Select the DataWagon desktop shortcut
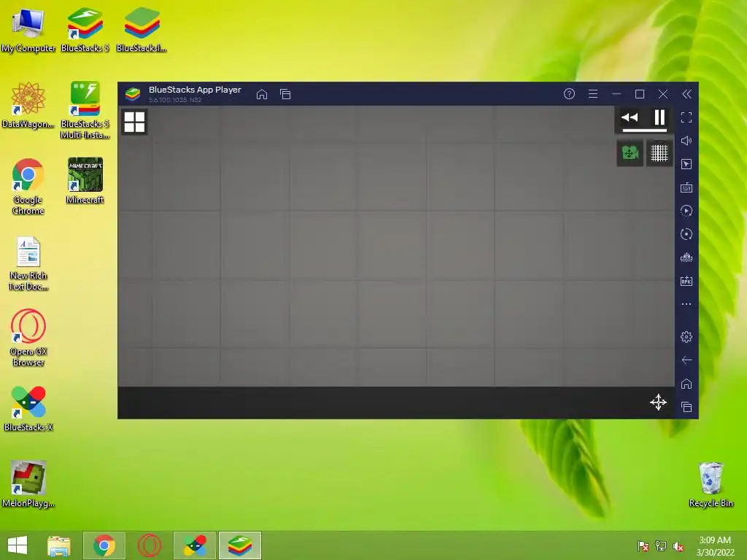 click(28, 105)
